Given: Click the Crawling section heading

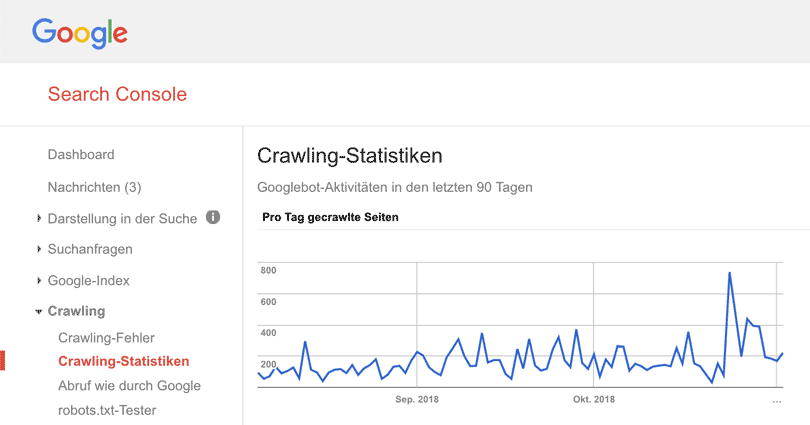Looking at the screenshot, I should point(76,311).
